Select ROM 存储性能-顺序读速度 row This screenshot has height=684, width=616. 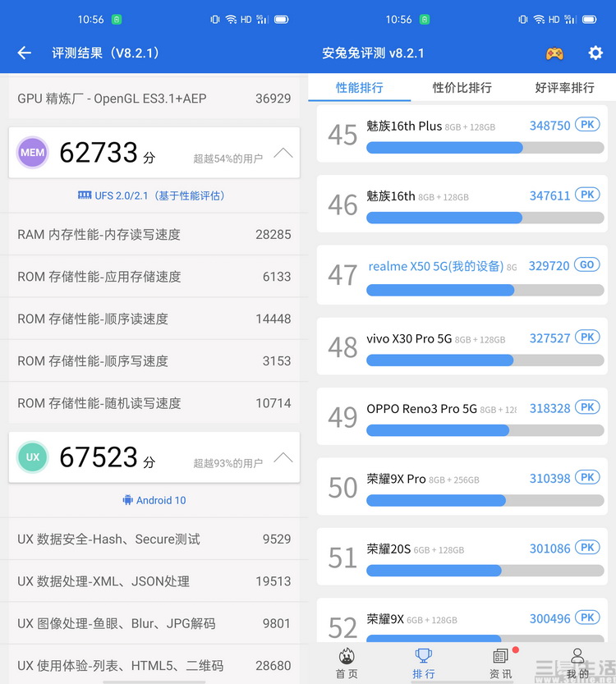coord(154,319)
